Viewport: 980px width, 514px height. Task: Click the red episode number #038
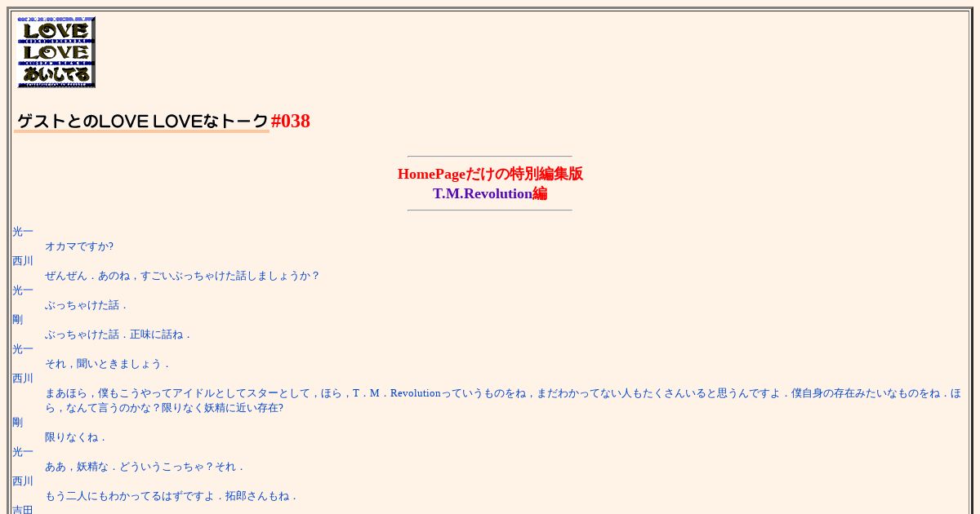[291, 121]
